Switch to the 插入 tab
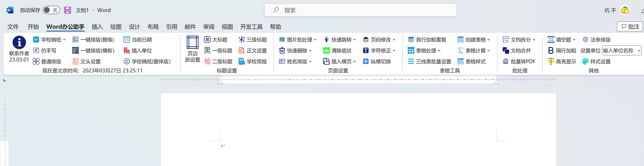 point(97,27)
